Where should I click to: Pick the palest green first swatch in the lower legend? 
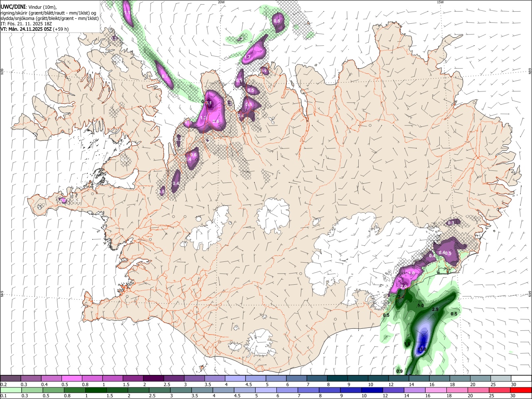11,390
